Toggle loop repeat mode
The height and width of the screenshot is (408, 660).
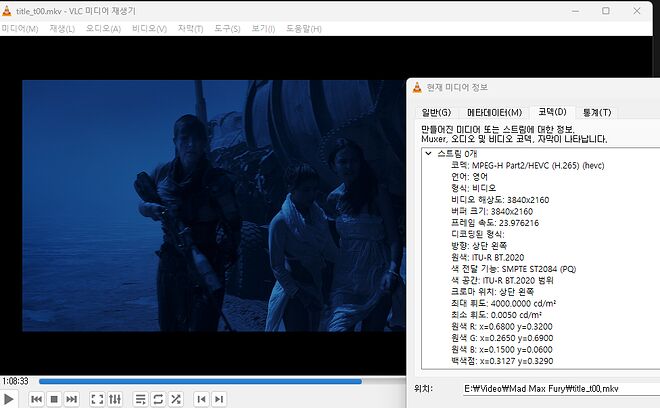(x=158, y=399)
